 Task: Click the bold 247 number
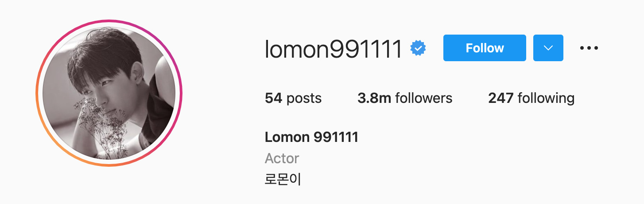point(500,98)
